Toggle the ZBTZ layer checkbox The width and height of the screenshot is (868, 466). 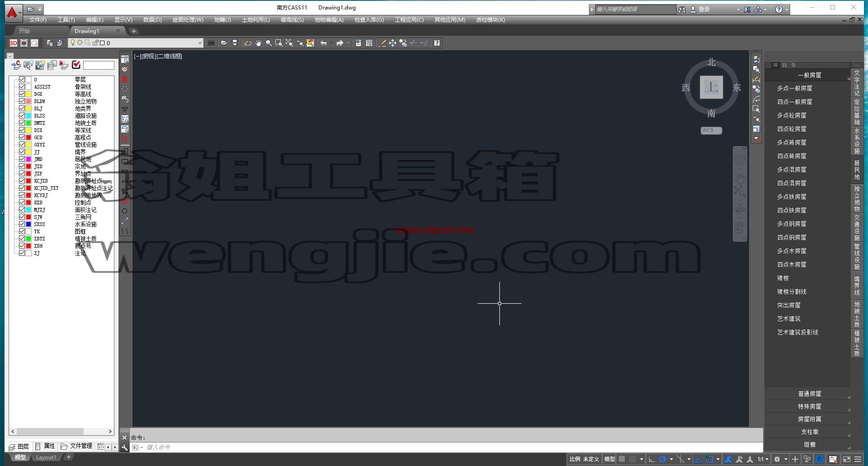(x=22, y=239)
